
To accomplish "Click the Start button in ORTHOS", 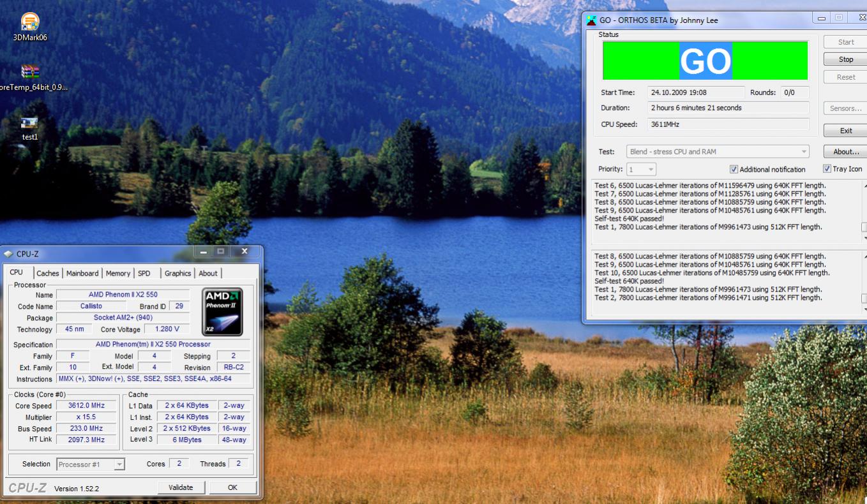I will click(x=845, y=42).
